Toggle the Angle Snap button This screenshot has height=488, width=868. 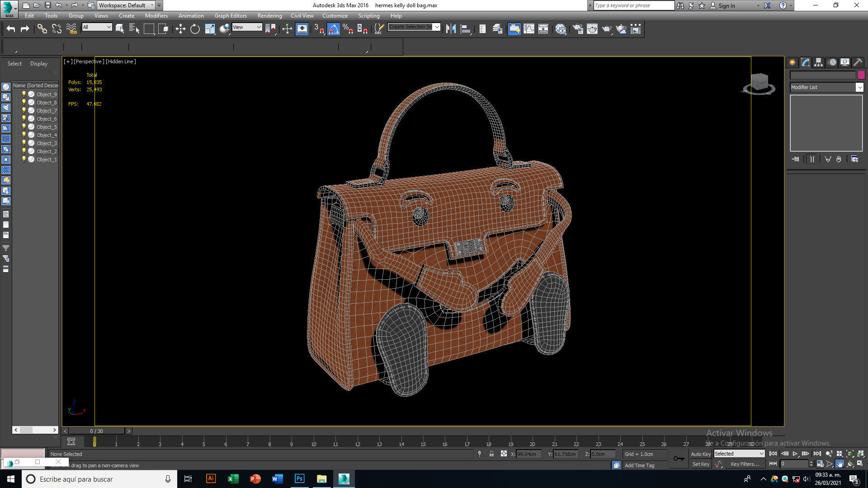point(334,29)
